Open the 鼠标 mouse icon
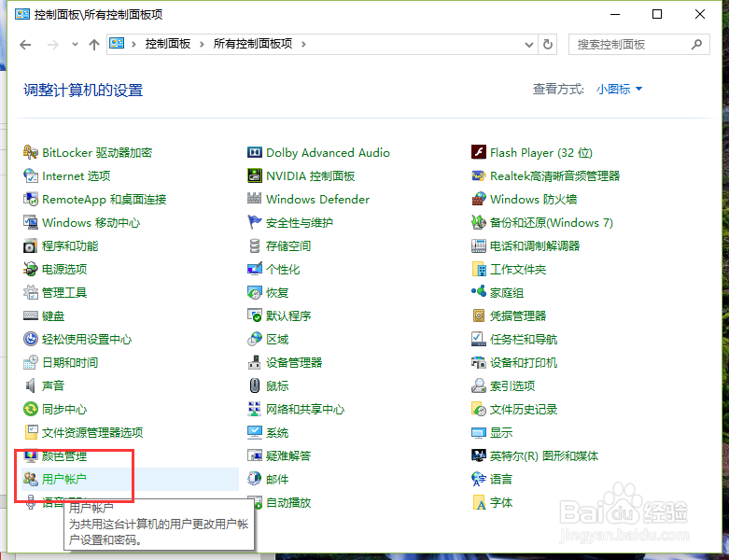The width and height of the screenshot is (729, 560). click(254, 385)
